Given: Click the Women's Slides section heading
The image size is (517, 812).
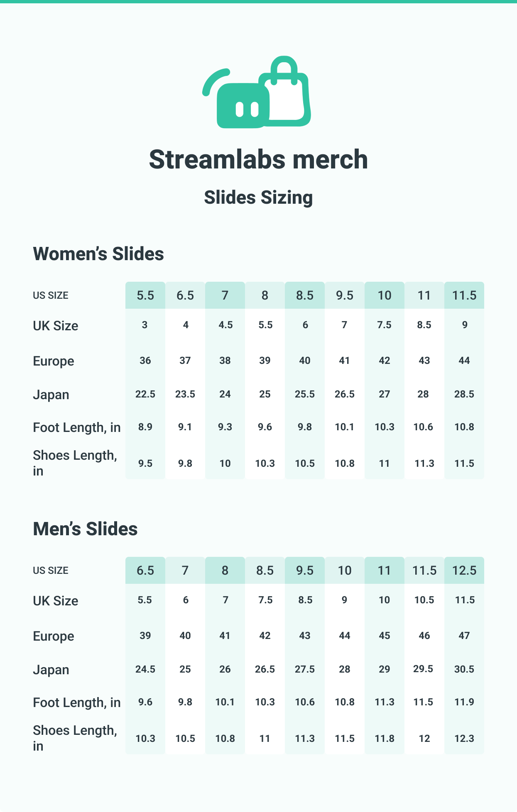Looking at the screenshot, I should point(98,254).
